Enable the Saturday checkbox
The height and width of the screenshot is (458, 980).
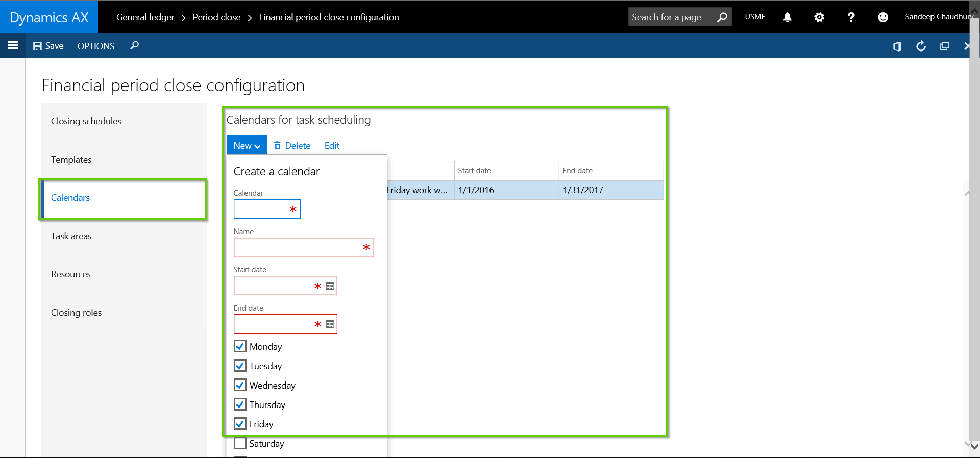tap(240, 443)
